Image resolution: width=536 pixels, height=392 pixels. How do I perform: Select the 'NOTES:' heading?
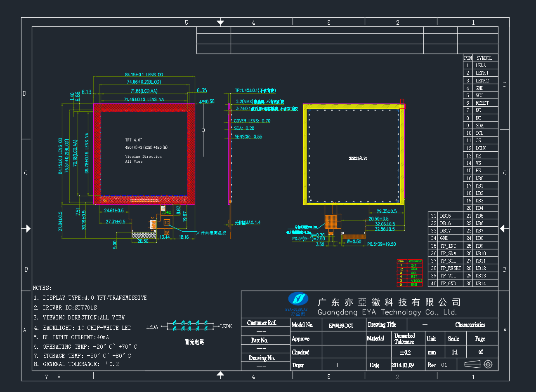[42, 288]
